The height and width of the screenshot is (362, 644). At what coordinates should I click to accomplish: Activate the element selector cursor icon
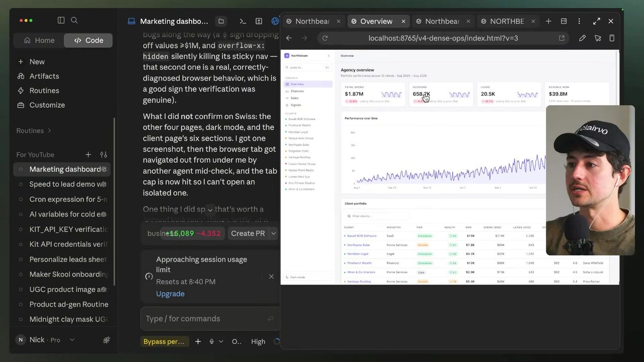[598, 38]
